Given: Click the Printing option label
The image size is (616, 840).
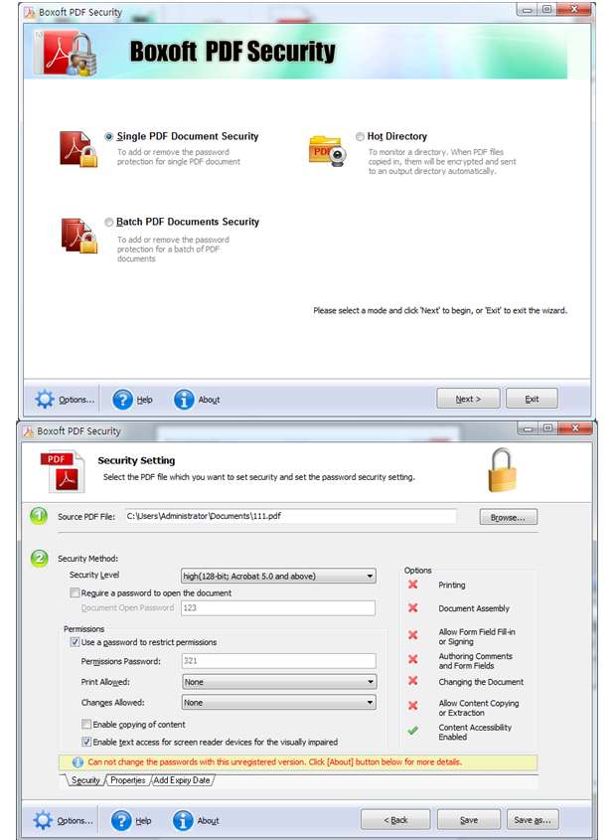Looking at the screenshot, I should coord(451,585).
